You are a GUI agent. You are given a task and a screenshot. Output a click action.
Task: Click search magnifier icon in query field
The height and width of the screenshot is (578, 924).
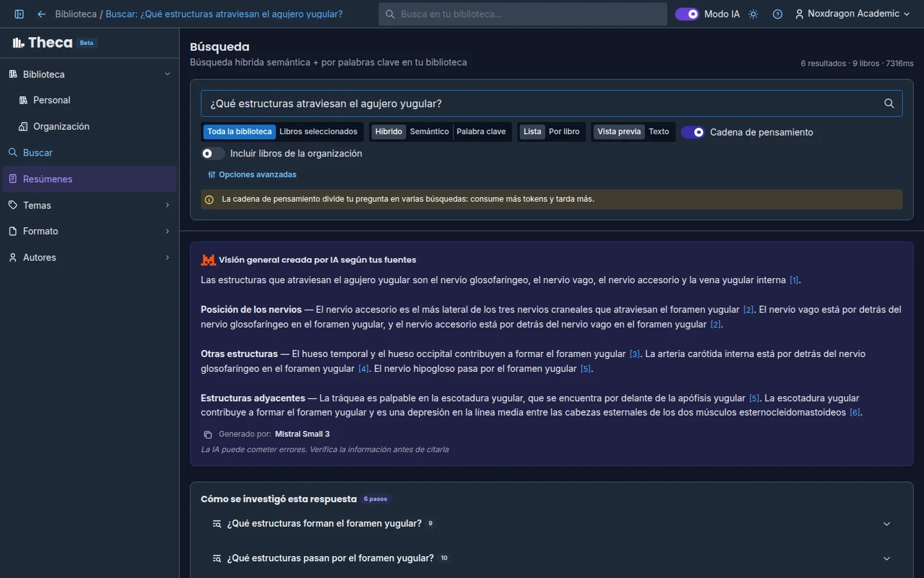889,103
